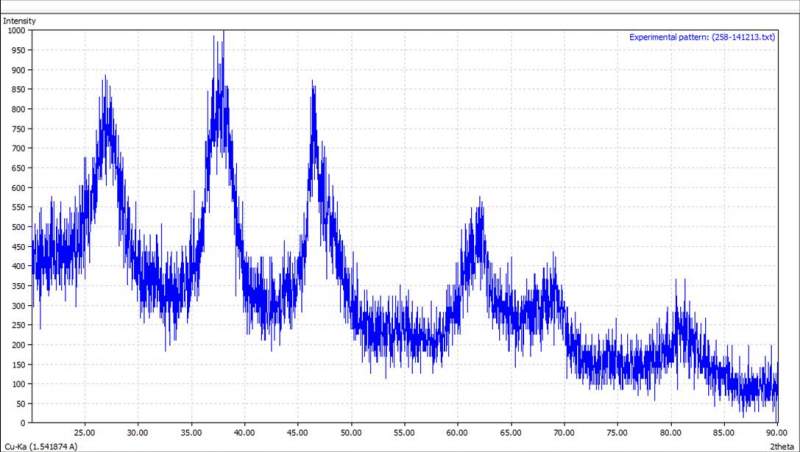Click the Intensity axis title
This screenshot has width=800, height=452.
[x=19, y=21]
